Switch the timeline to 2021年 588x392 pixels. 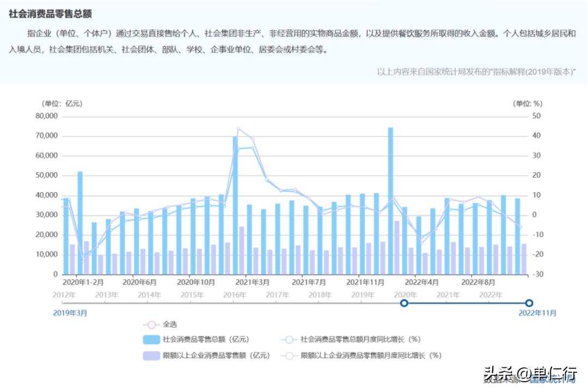point(448,293)
